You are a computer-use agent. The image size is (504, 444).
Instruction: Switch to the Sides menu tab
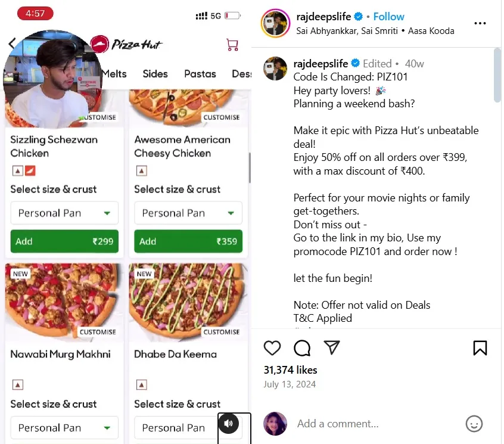click(x=155, y=74)
